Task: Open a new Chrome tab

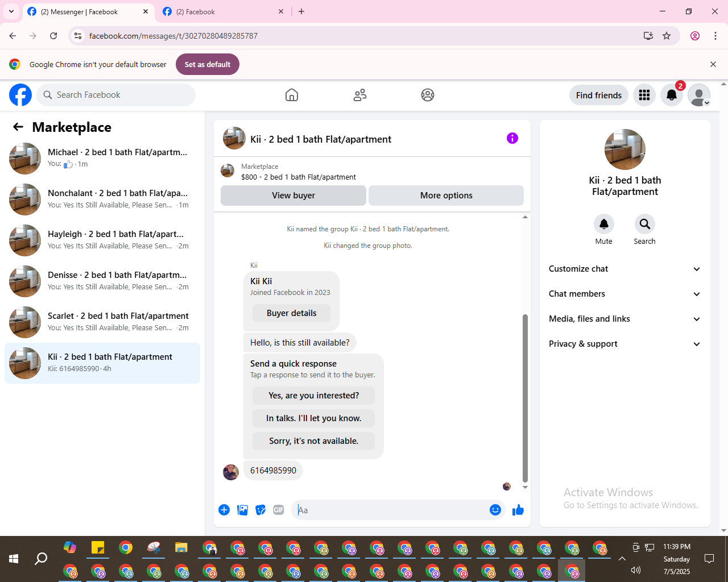Action: pyautogui.click(x=301, y=11)
